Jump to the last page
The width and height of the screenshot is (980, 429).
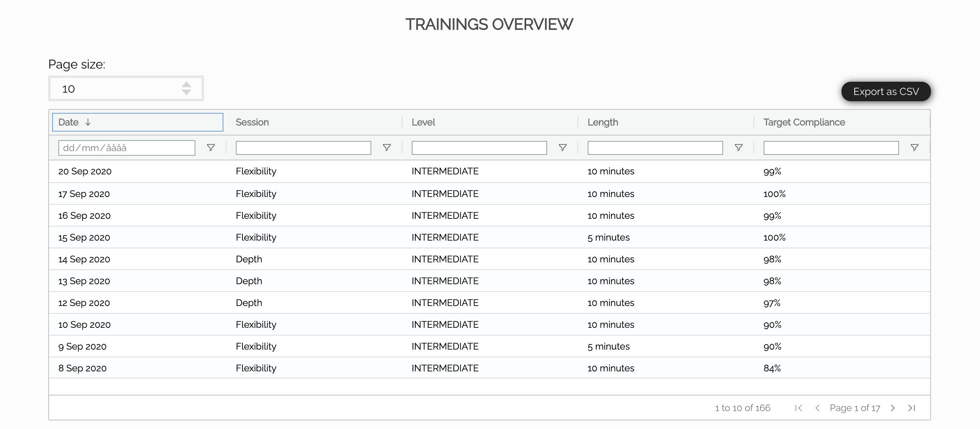pyautogui.click(x=912, y=408)
